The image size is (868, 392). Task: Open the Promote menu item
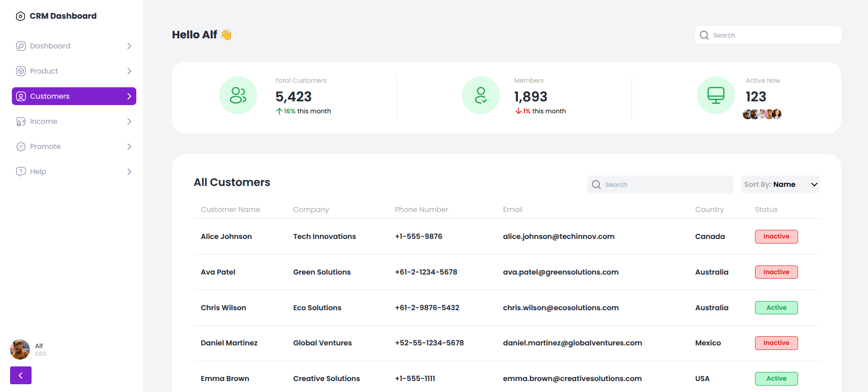[74, 147]
